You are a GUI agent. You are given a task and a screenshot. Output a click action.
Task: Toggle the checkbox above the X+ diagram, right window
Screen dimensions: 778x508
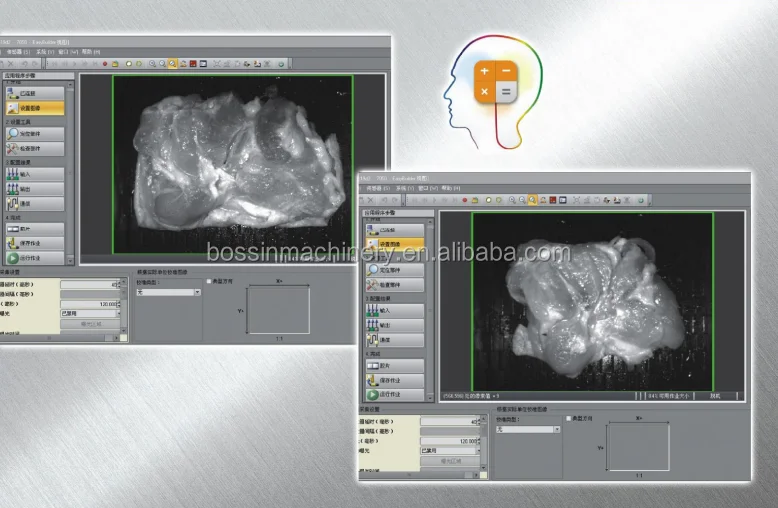point(569,419)
